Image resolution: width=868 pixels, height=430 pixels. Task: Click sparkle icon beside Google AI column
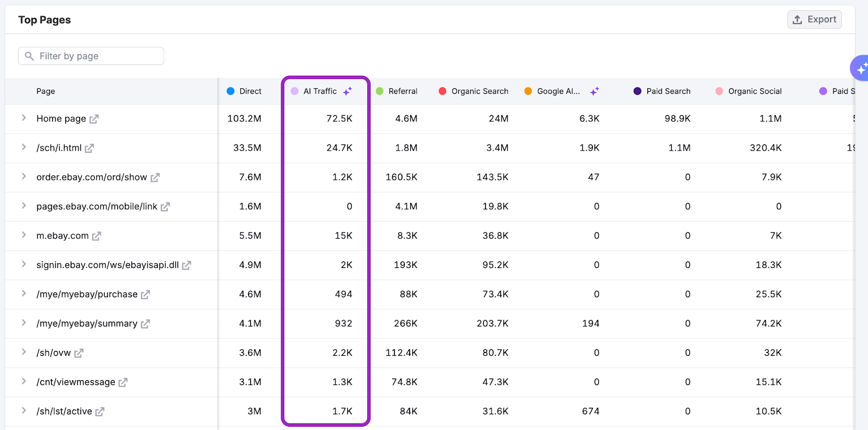click(595, 91)
